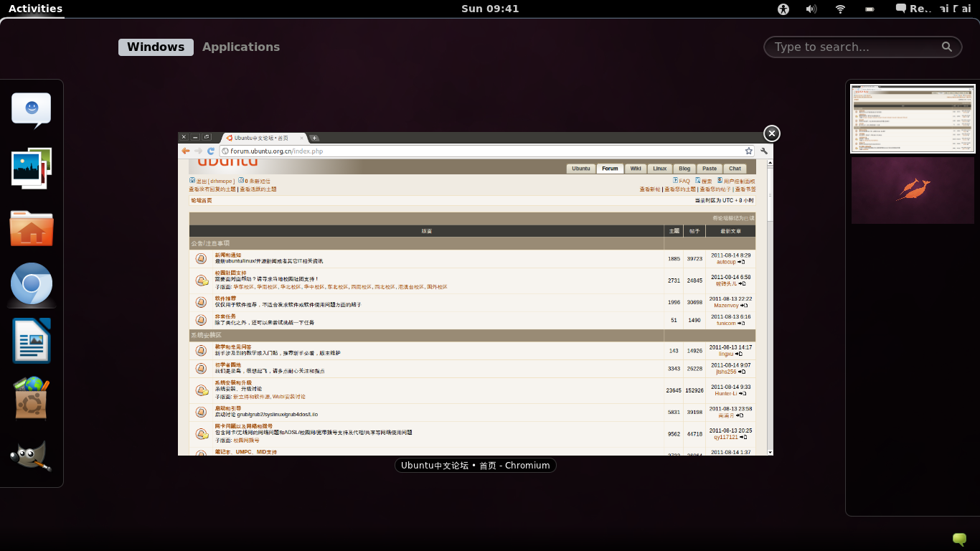The width and height of the screenshot is (980, 551).
Task: Open the message tray chat notification icon
Action: point(959,539)
